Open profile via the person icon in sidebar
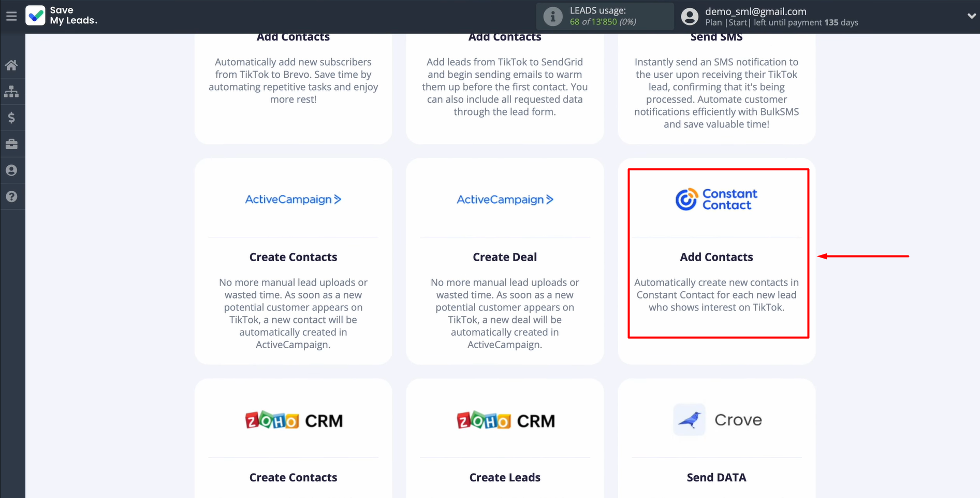This screenshot has width=980, height=498. (x=12, y=170)
